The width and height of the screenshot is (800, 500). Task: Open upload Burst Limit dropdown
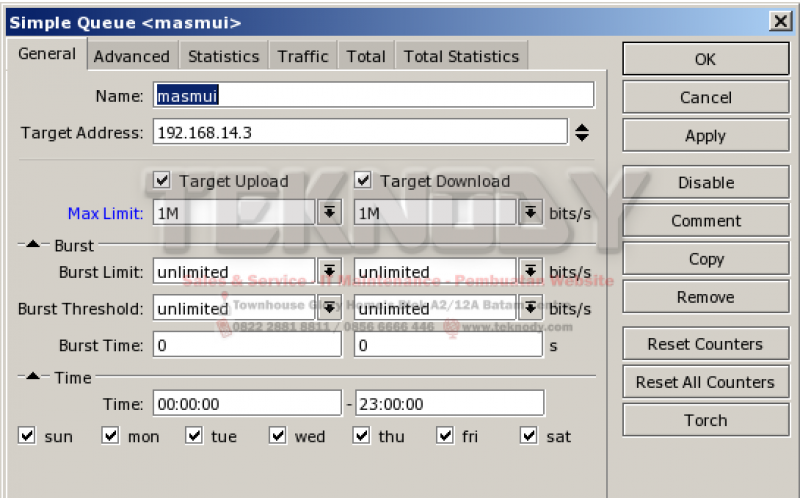click(x=330, y=271)
